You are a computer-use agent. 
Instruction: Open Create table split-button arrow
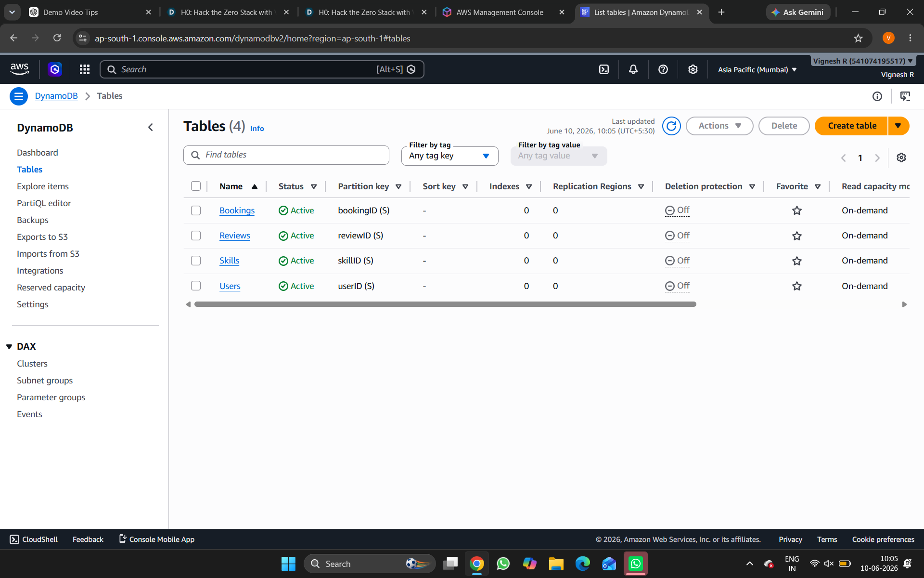(x=898, y=126)
